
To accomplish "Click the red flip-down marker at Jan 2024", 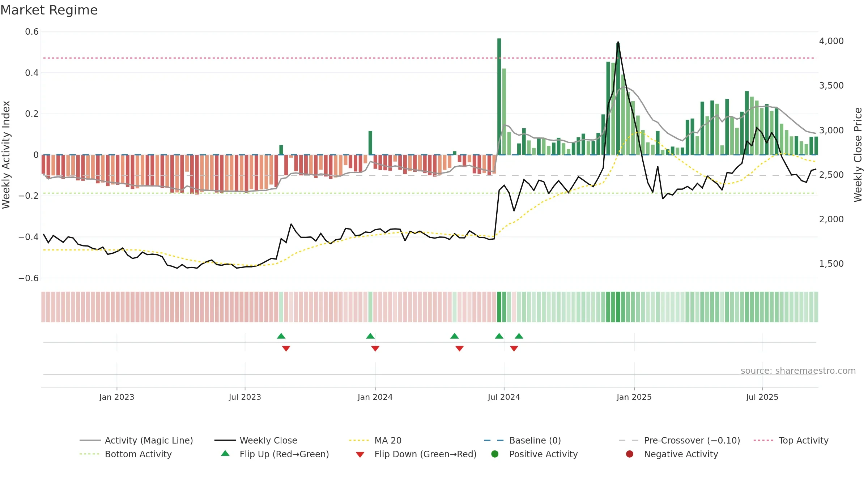I will click(375, 348).
